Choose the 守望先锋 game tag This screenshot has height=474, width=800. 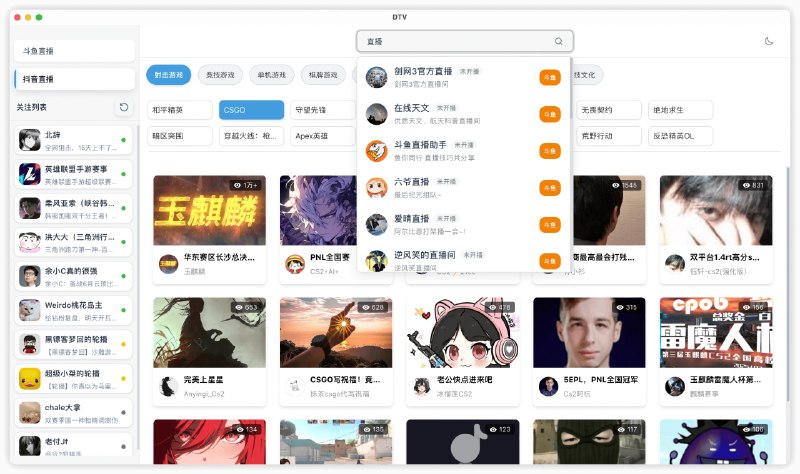(323, 110)
